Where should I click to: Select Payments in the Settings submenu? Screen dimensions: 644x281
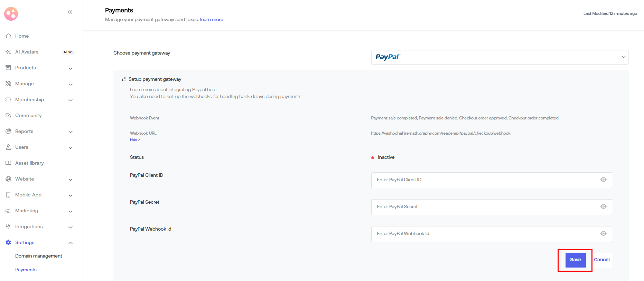[x=26, y=270]
